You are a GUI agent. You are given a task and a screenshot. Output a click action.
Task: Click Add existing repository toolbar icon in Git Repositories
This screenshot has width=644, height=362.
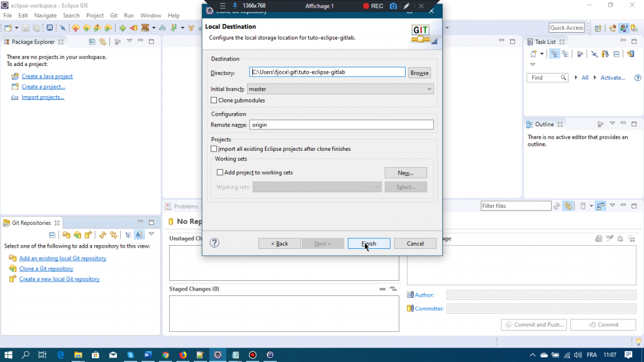pyautogui.click(x=66, y=235)
